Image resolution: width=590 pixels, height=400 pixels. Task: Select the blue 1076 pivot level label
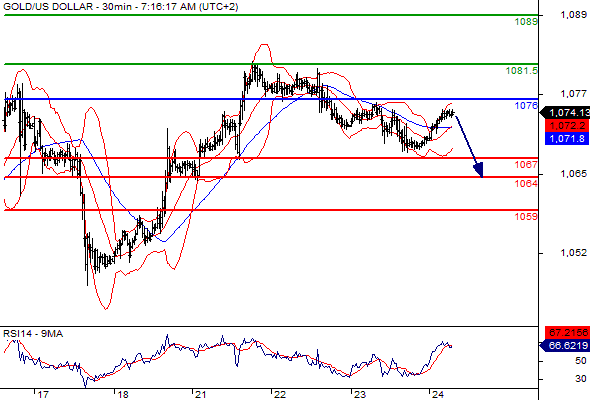pos(526,105)
